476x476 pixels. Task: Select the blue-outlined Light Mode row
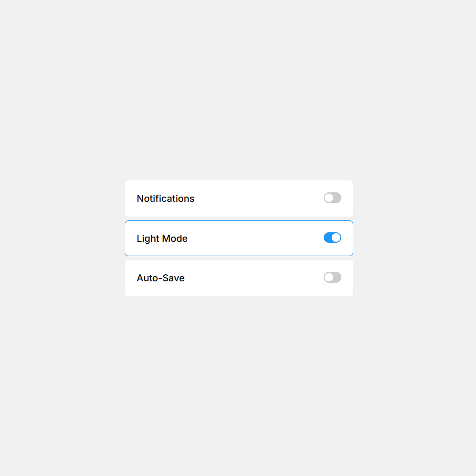click(238, 238)
